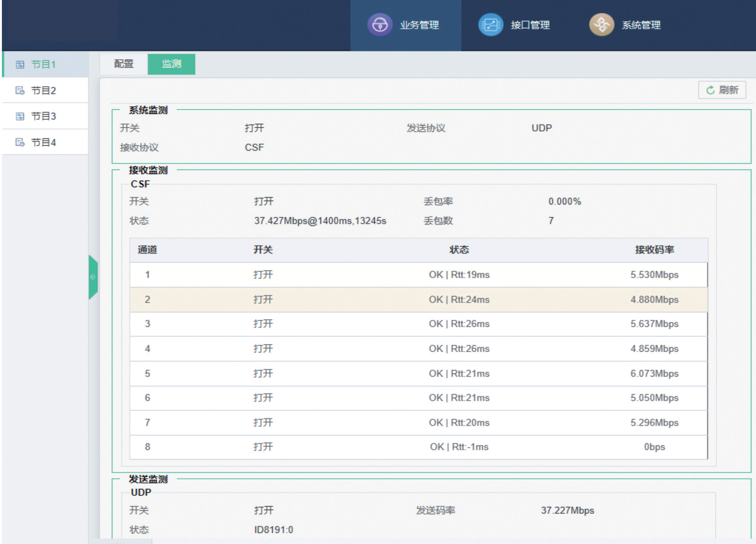Open 系统管理 menu label
Screen dimensions: 756x544
(x=641, y=25)
